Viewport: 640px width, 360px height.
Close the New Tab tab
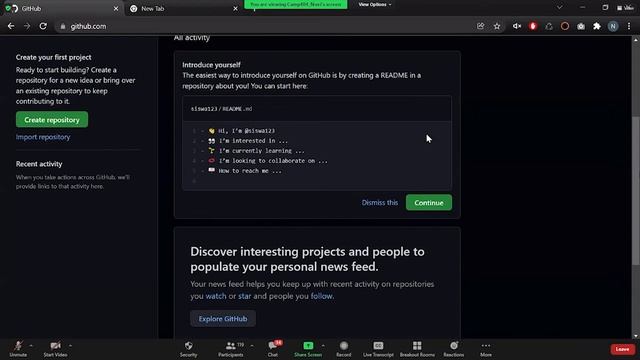235,9
